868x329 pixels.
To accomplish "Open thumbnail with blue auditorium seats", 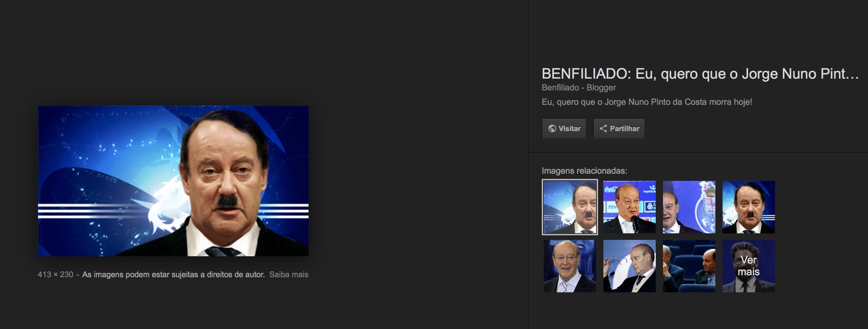I will pos(689,266).
